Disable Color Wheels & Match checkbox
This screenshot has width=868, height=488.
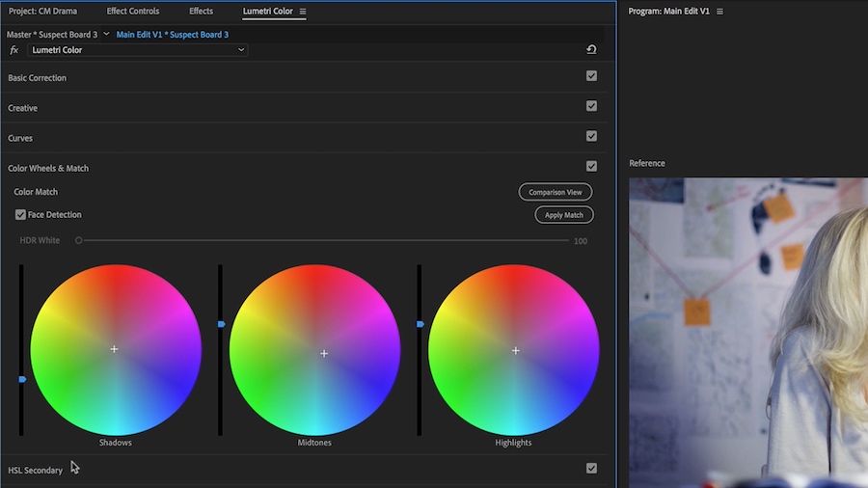(591, 166)
